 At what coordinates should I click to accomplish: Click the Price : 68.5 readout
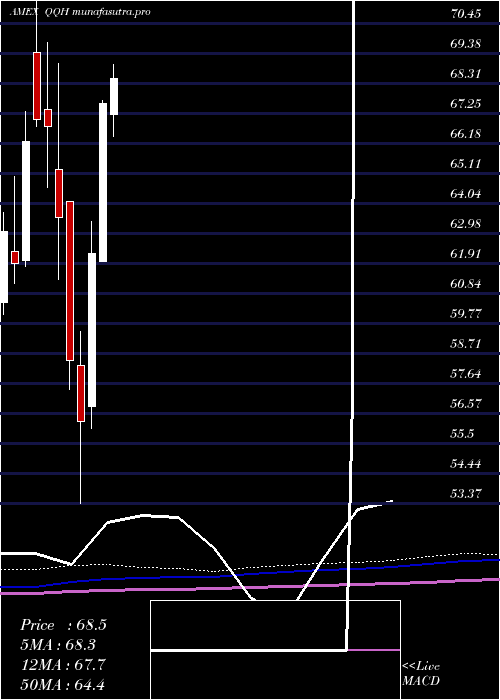tap(63, 625)
